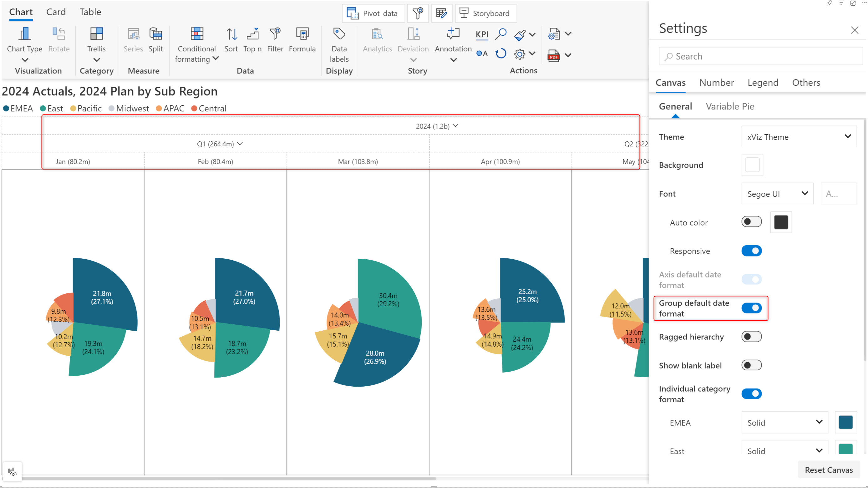Disable Individual category format toggle
The height and width of the screenshot is (488, 868).
[x=751, y=394]
